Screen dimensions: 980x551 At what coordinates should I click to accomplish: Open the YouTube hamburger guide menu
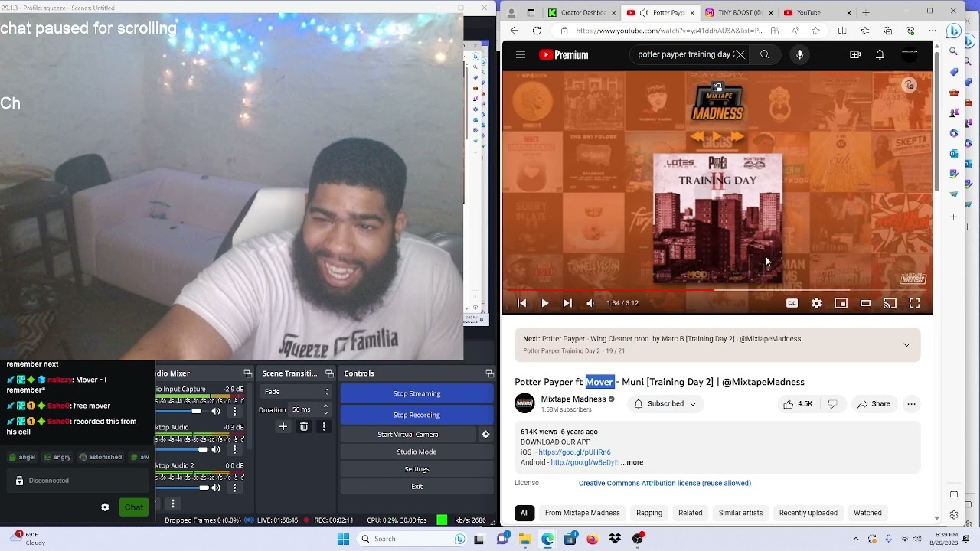(521, 54)
